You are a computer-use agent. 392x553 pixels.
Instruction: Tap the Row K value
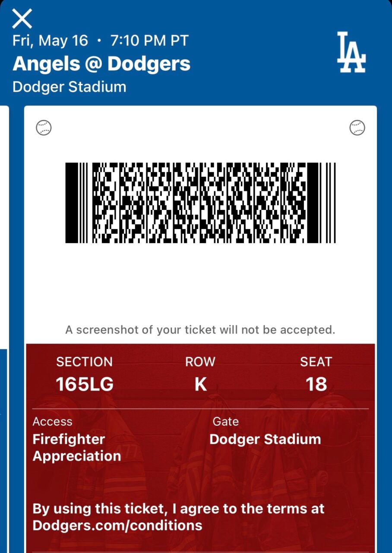point(200,384)
